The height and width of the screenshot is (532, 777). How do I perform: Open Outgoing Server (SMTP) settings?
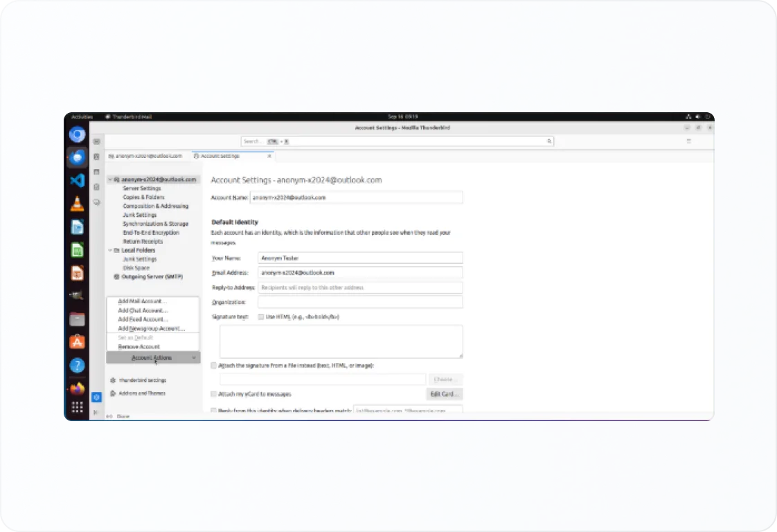152,276
